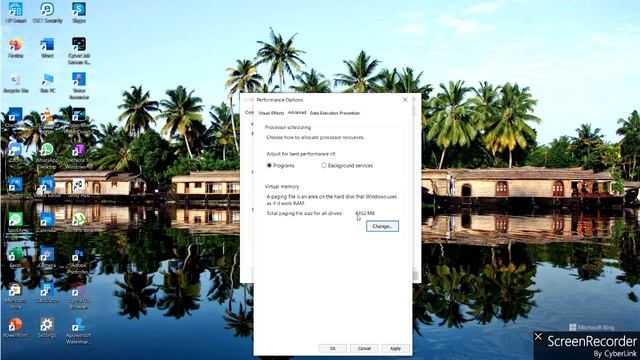Select the Advanced tab

[x=297, y=113]
